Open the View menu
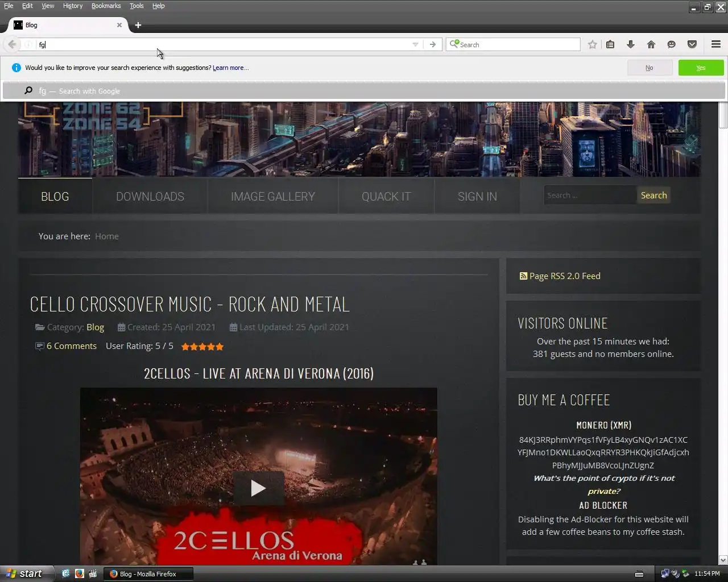 (48, 6)
